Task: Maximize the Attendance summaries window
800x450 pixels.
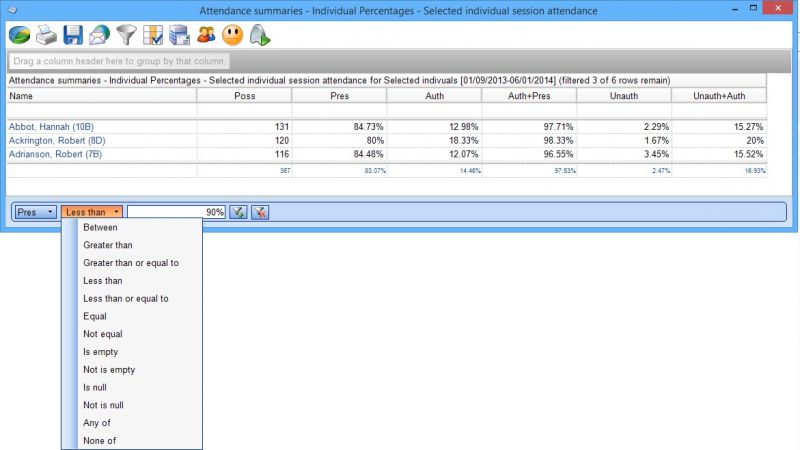Action: [x=753, y=9]
